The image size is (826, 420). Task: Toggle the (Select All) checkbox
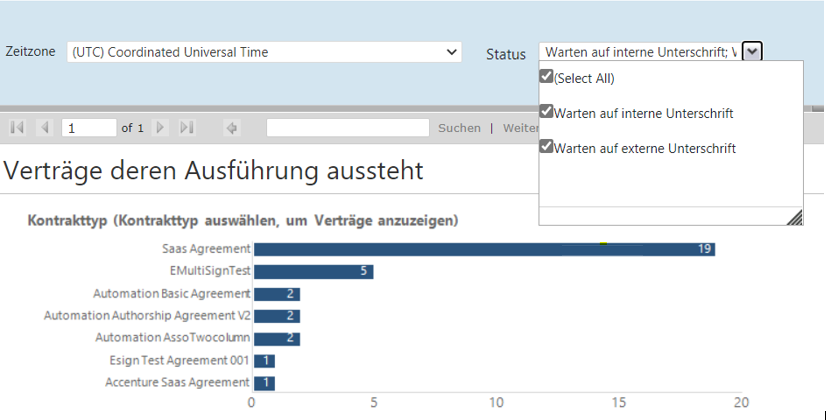pyautogui.click(x=546, y=77)
